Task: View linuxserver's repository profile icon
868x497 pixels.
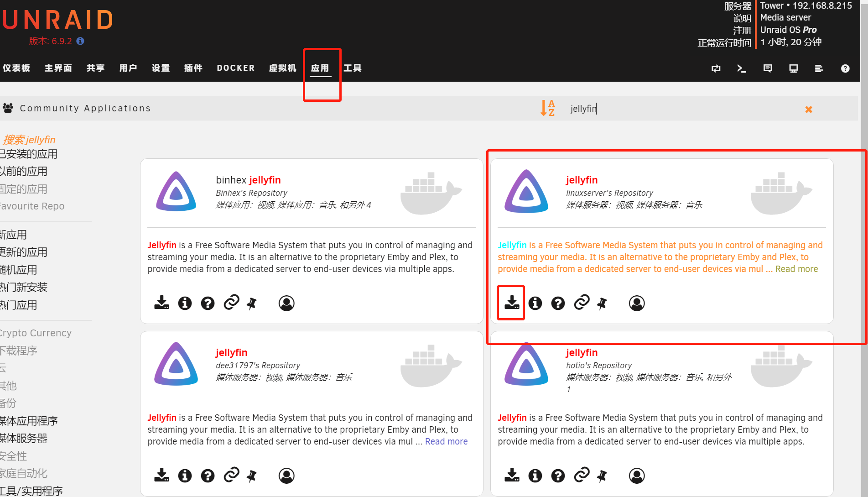Action: point(637,303)
